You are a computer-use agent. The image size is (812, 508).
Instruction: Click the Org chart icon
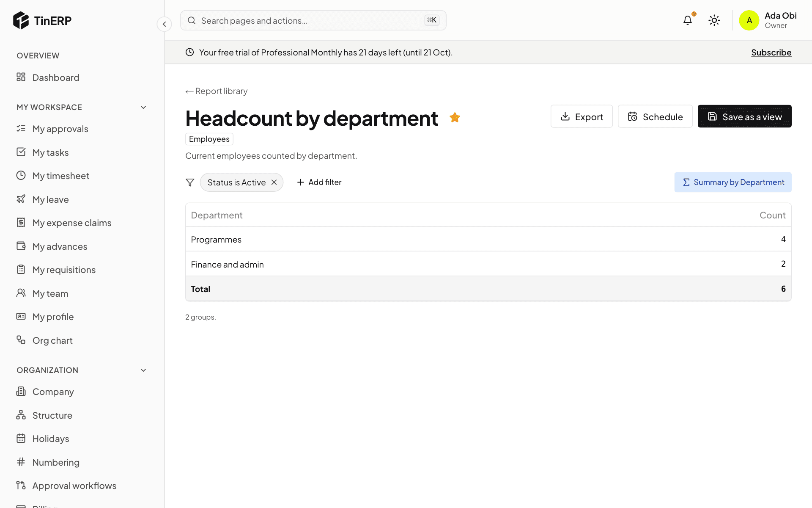click(21, 340)
